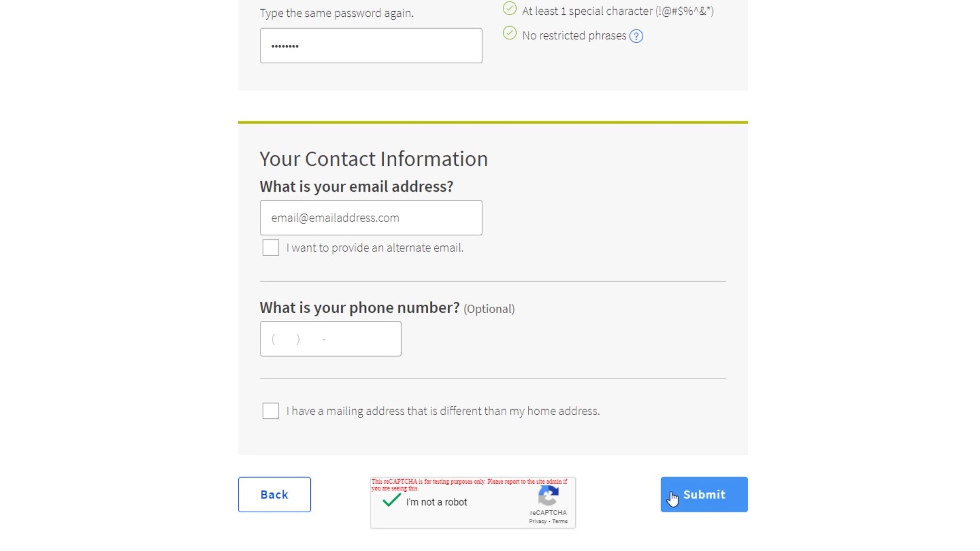This screenshot has width=980, height=551.
Task: Click the What is your phone number label
Action: [359, 308]
